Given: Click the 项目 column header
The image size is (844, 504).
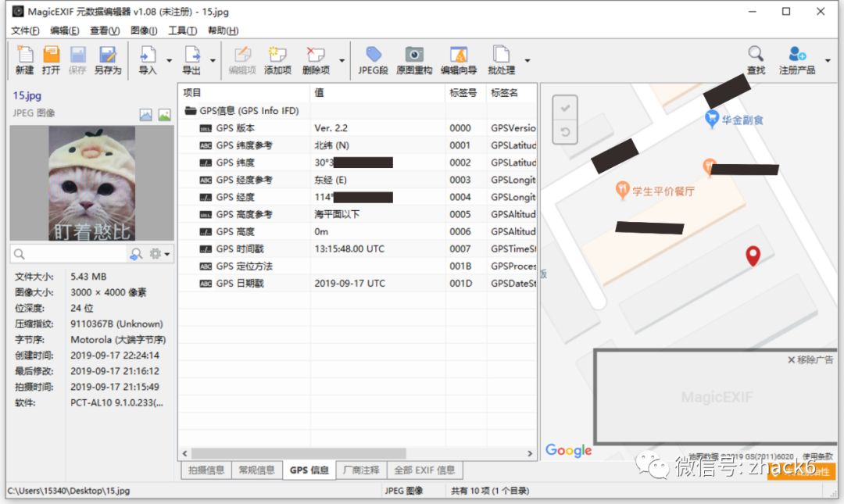Looking at the screenshot, I should pos(245,93).
